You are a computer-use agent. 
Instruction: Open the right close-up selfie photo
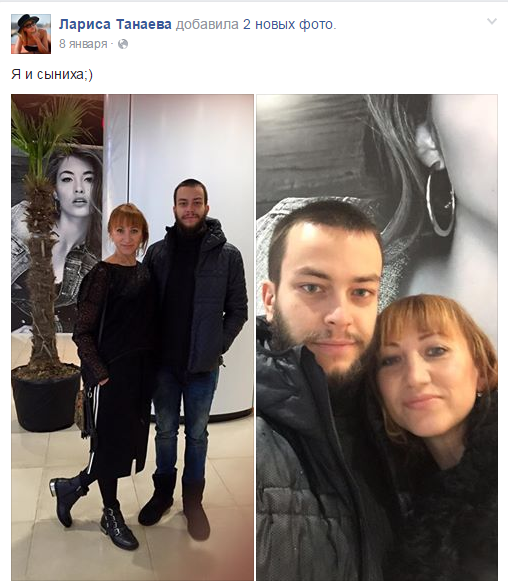377,337
